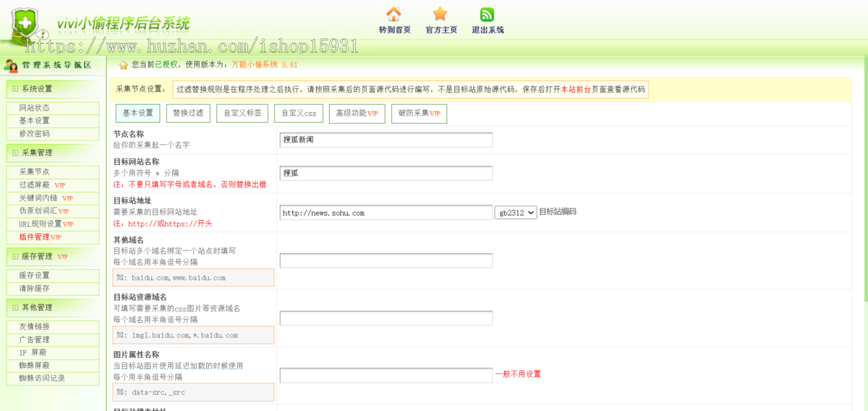
Task: Toggle the 其他管理 sidebar section
Action: click(x=15, y=308)
